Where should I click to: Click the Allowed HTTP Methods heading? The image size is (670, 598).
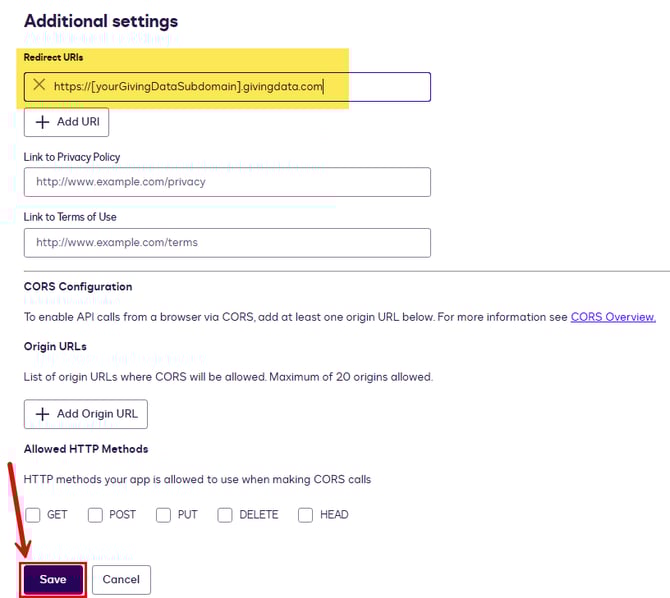point(86,449)
